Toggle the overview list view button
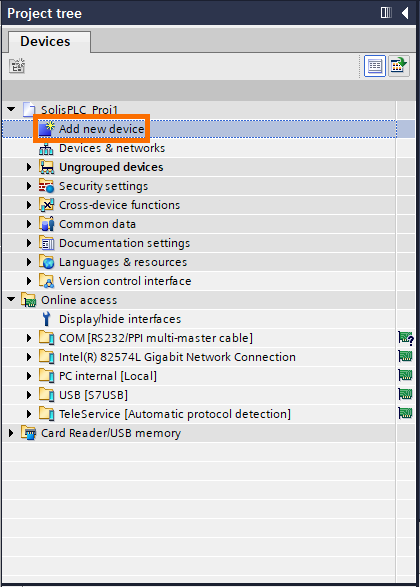420x587 pixels. pos(375,66)
